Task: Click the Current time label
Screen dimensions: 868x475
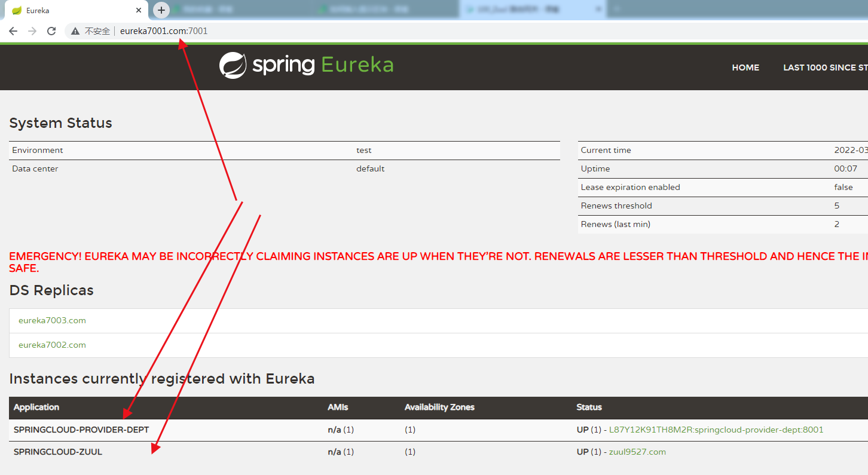Action: coord(606,150)
